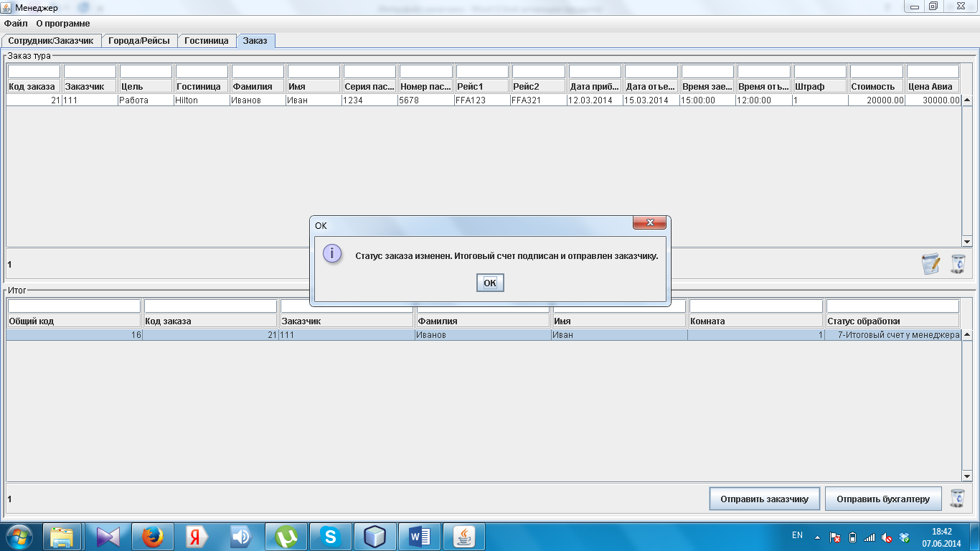The width and height of the screenshot is (980, 551).
Task: Select the cell with text Работа
Action: [146, 100]
